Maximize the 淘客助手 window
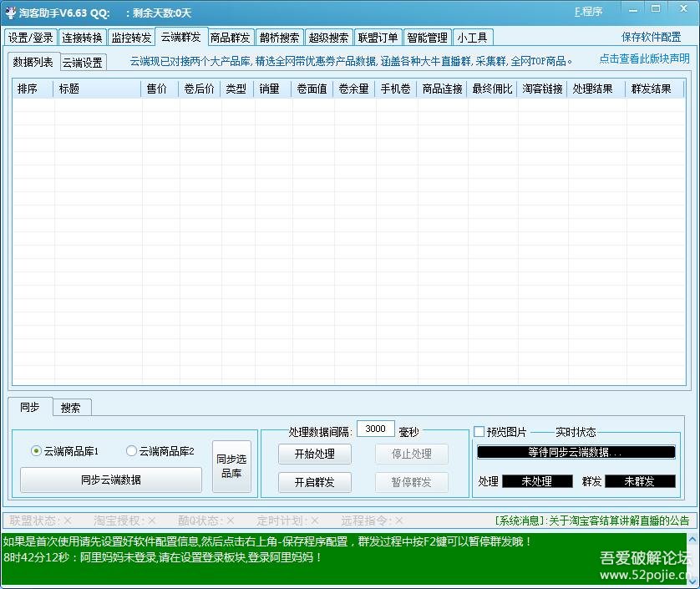Viewport: 700px width, 589px height. [x=656, y=9]
